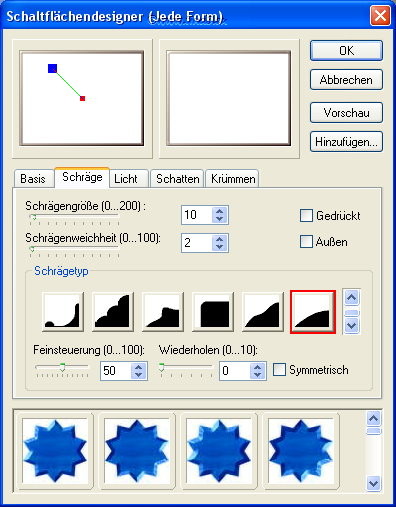Click the red-highlighted smooth curve bevel icon
Viewport: 396px width, 507px height.
click(313, 312)
